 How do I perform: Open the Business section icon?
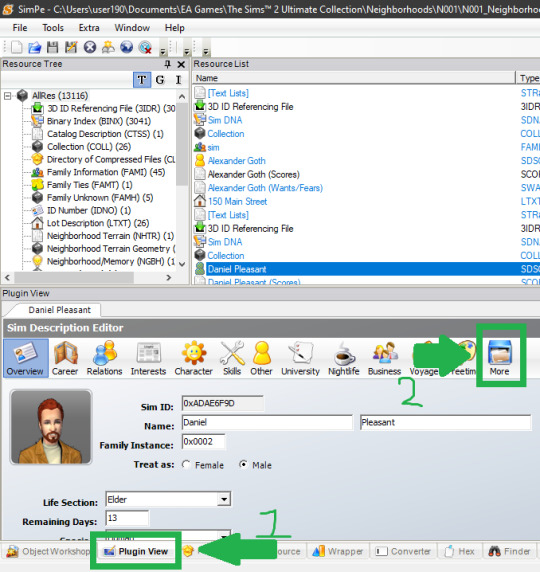(385, 358)
